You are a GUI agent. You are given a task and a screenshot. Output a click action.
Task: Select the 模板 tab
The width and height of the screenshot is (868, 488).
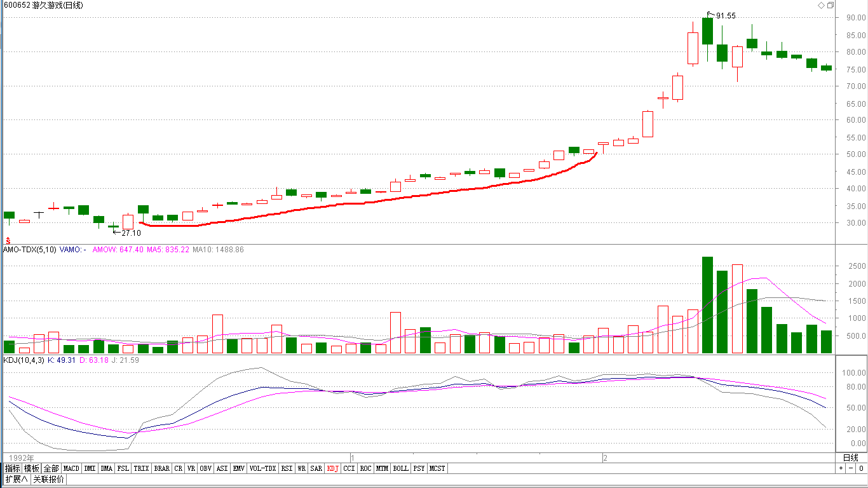coord(32,468)
